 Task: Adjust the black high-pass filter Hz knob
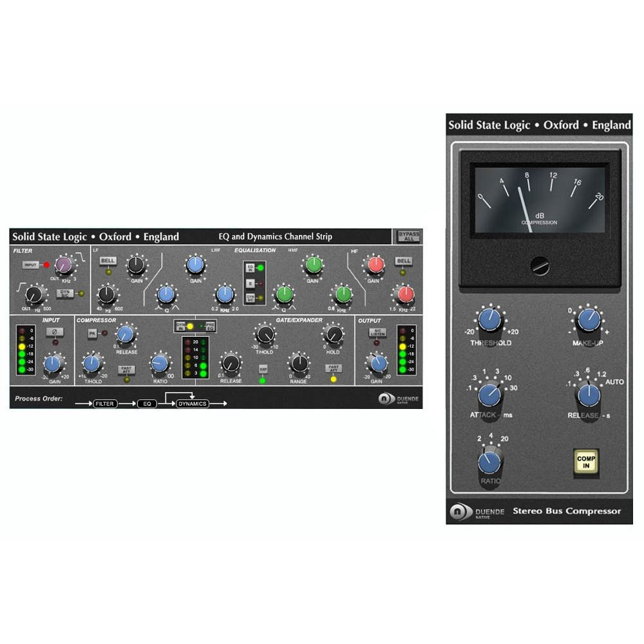click(33, 294)
